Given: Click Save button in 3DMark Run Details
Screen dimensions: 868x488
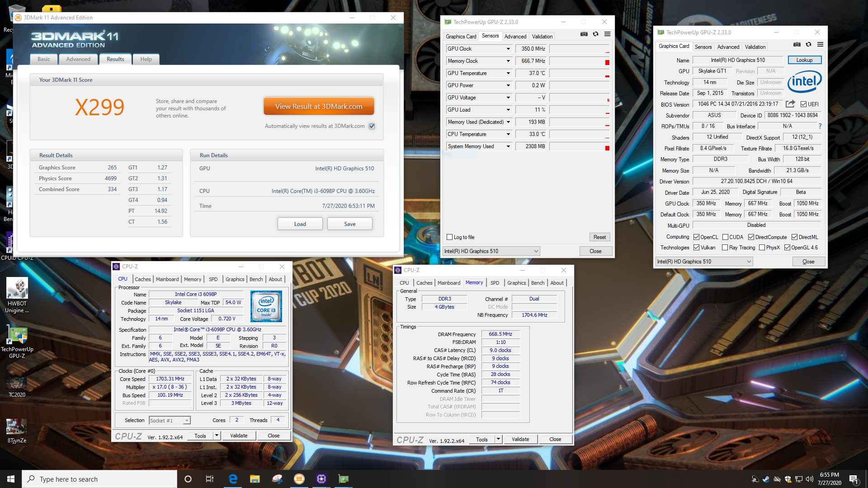Looking at the screenshot, I should point(350,224).
